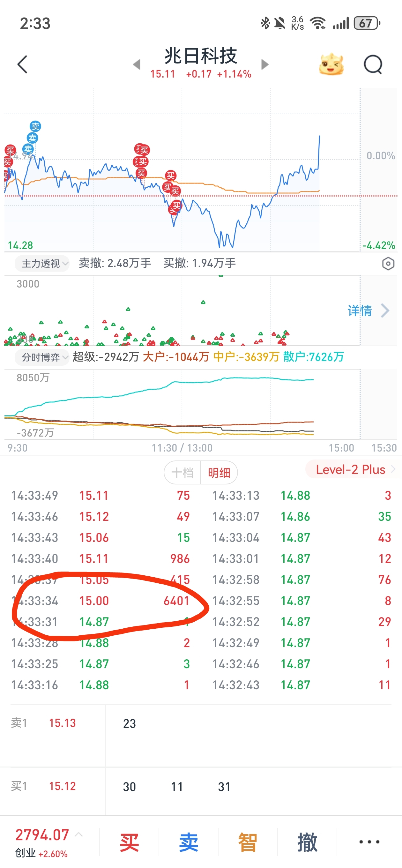Tap the trade row at 14:33:46
Viewport: 402px width, 868px height.
100,517
